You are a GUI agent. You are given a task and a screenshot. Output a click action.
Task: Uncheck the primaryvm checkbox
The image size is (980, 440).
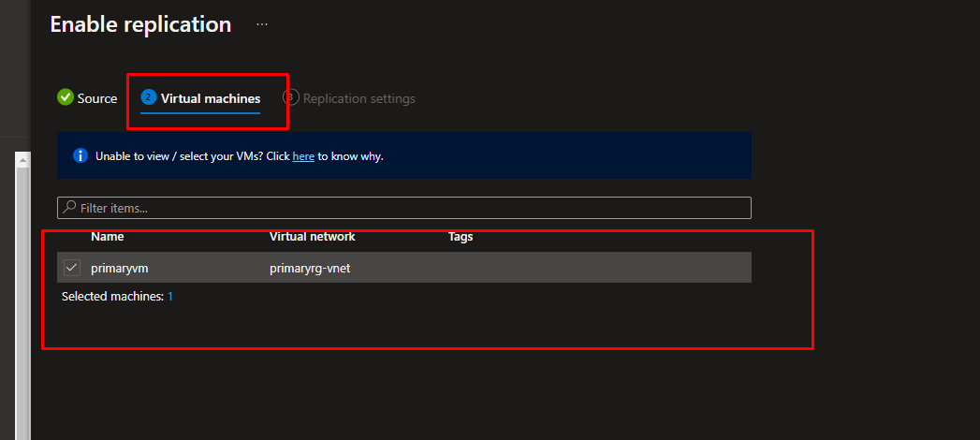72,268
